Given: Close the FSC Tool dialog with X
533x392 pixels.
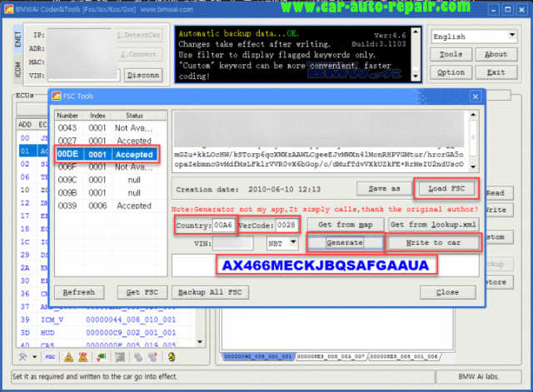Looking at the screenshot, I should click(x=476, y=97).
